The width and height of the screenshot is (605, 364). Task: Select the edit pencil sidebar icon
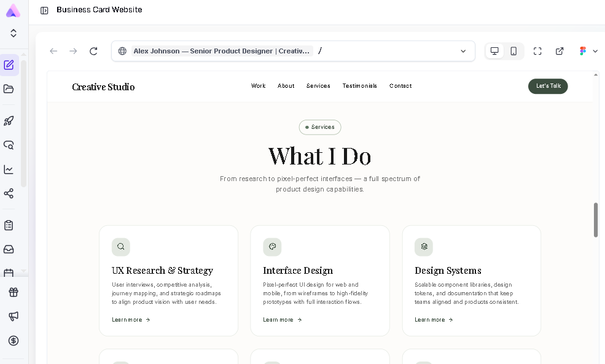(x=9, y=65)
